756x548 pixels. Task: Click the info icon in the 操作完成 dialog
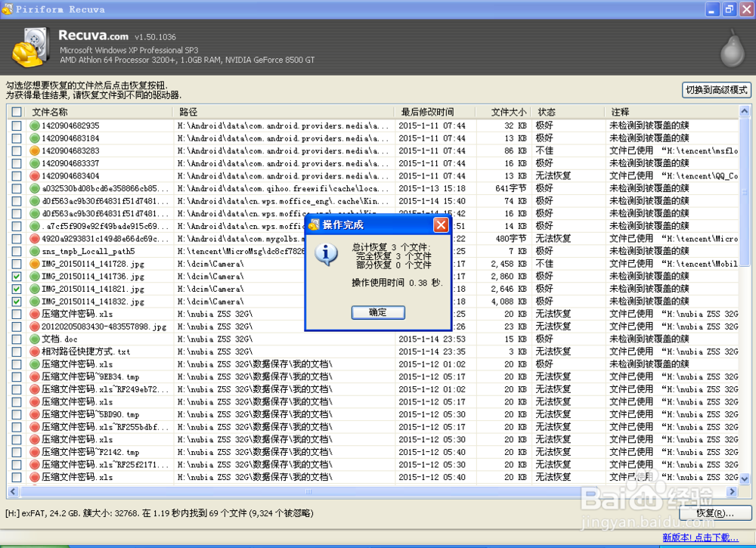pyautogui.click(x=326, y=254)
